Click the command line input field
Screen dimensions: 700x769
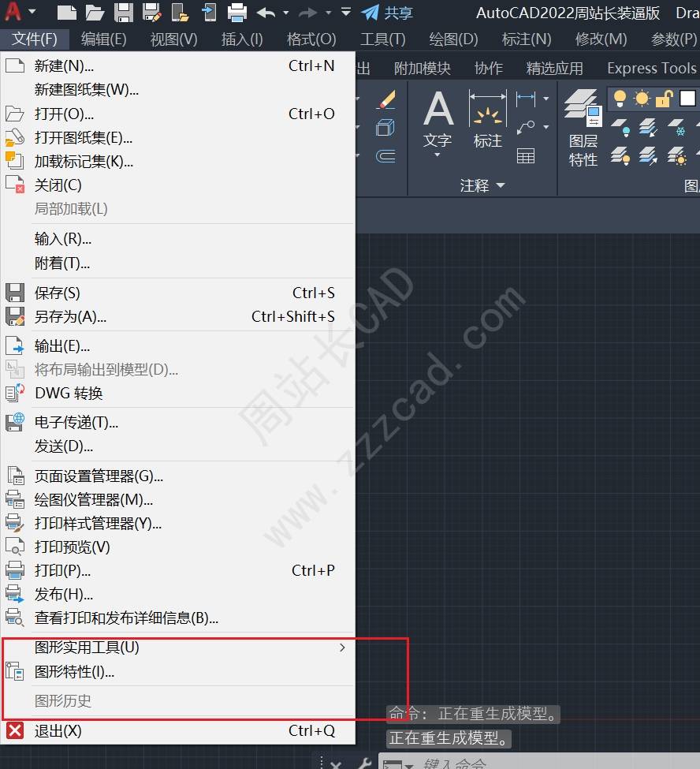(552, 763)
